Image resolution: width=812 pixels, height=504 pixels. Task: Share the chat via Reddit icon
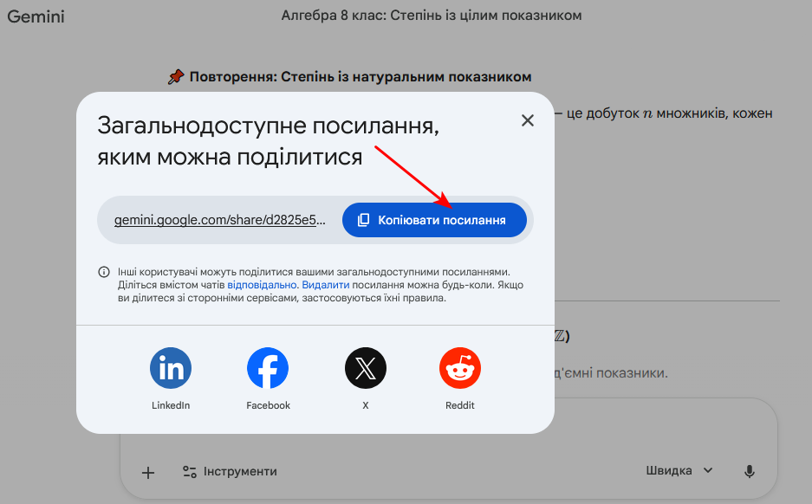coord(460,369)
